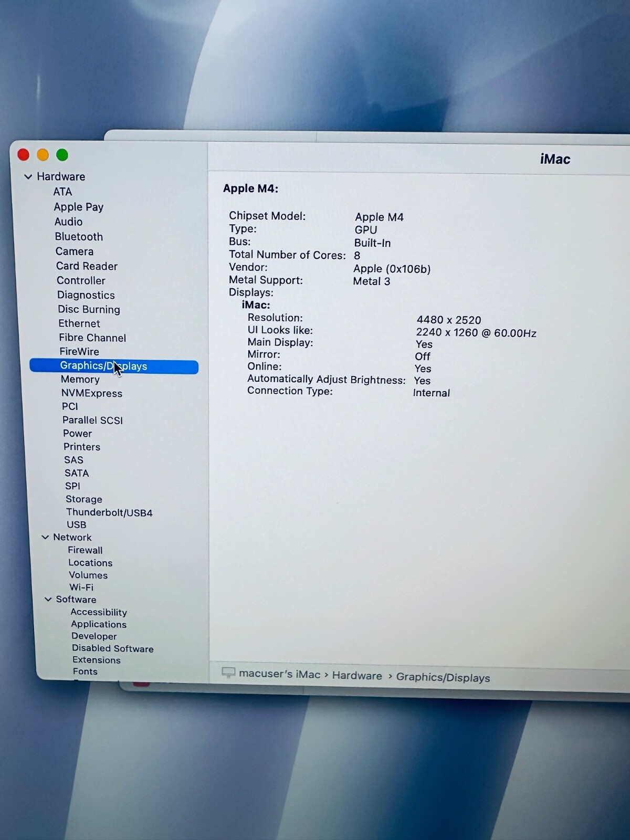This screenshot has height=840, width=630.
Task: Click the bold iMac: display entry
Action: 256,305
